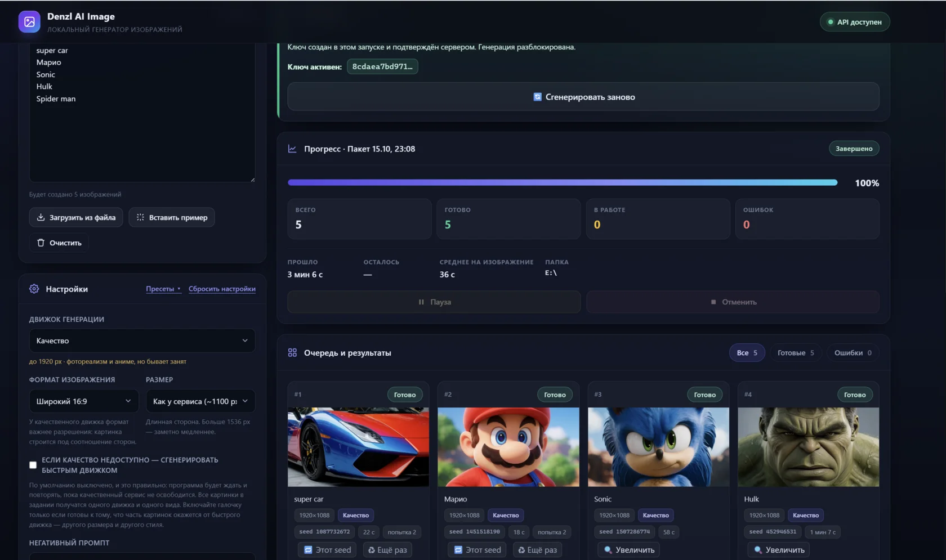Enable the fallback to fast engine checkbox
The height and width of the screenshot is (560, 946).
click(x=33, y=465)
